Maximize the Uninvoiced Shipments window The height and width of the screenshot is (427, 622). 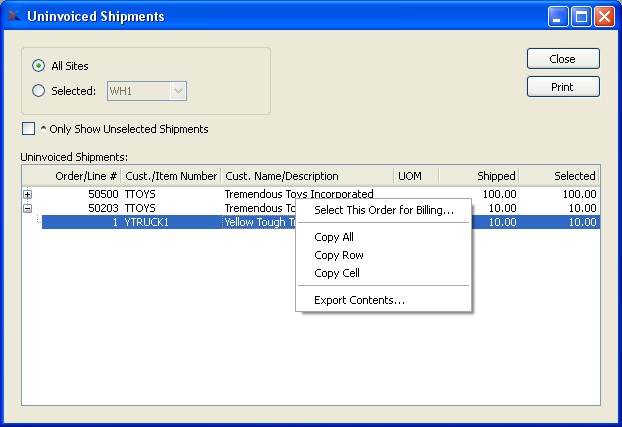[x=583, y=16]
